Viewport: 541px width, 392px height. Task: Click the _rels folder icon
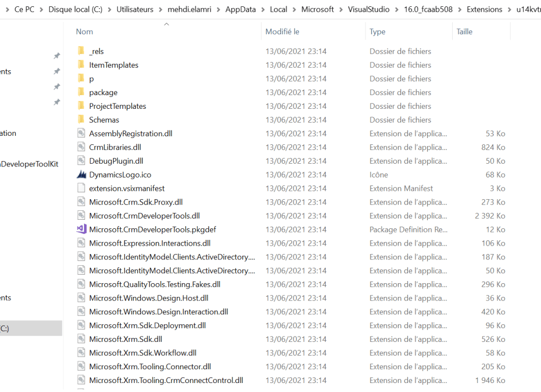(81, 51)
